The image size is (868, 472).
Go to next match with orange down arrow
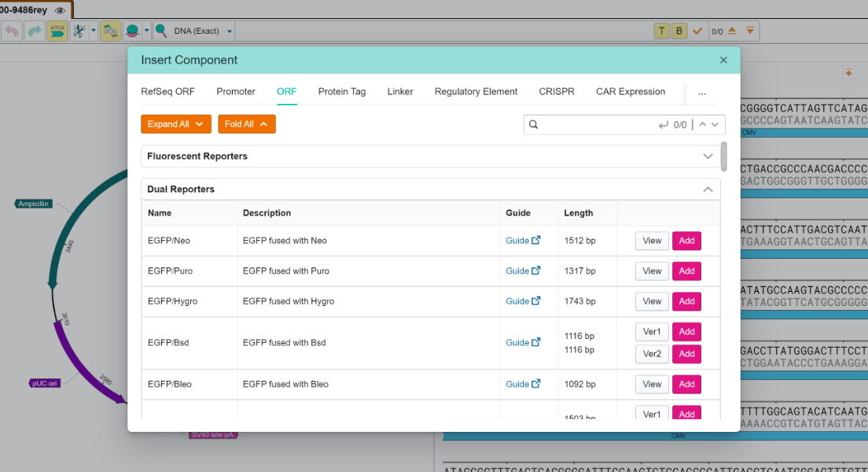[x=750, y=31]
